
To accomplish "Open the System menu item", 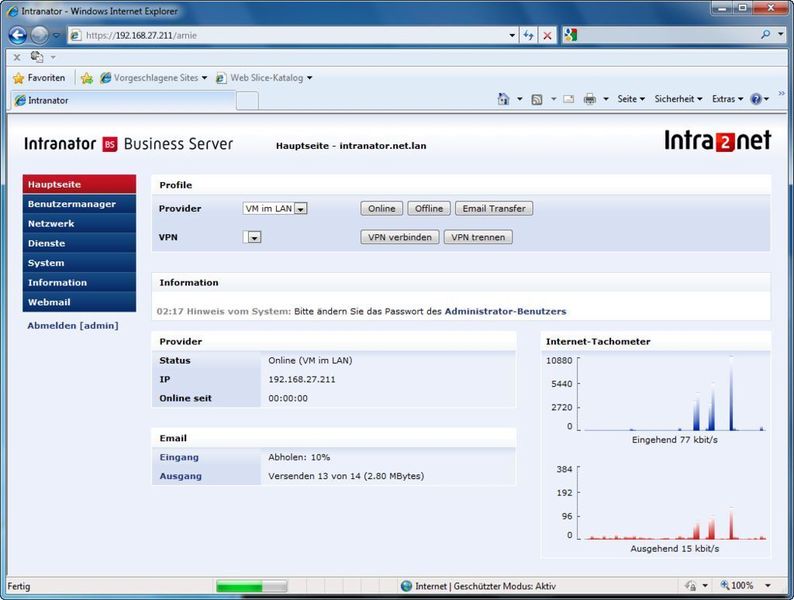I will [80, 263].
